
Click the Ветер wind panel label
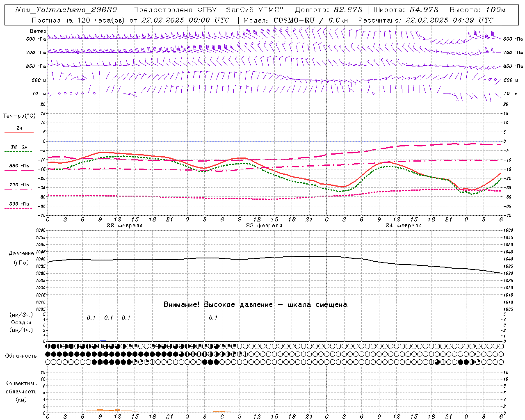coord(38,31)
